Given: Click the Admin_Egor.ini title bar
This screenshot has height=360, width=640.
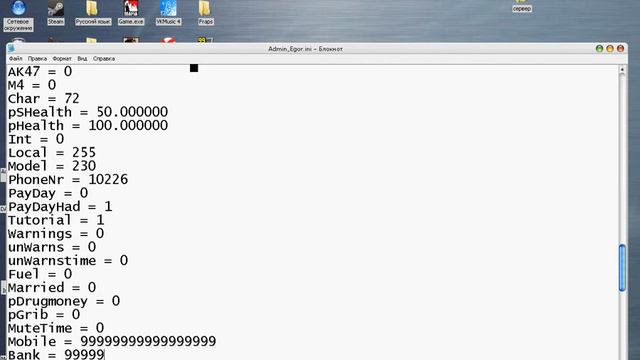Looking at the screenshot, I should coord(305,49).
